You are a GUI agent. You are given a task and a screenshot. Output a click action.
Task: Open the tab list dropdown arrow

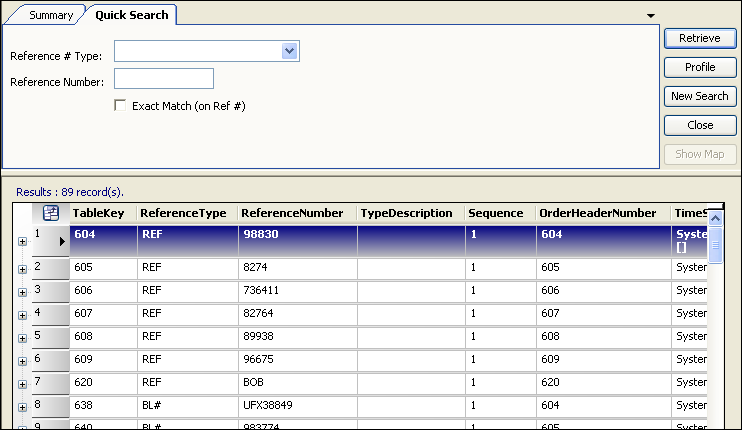point(652,16)
